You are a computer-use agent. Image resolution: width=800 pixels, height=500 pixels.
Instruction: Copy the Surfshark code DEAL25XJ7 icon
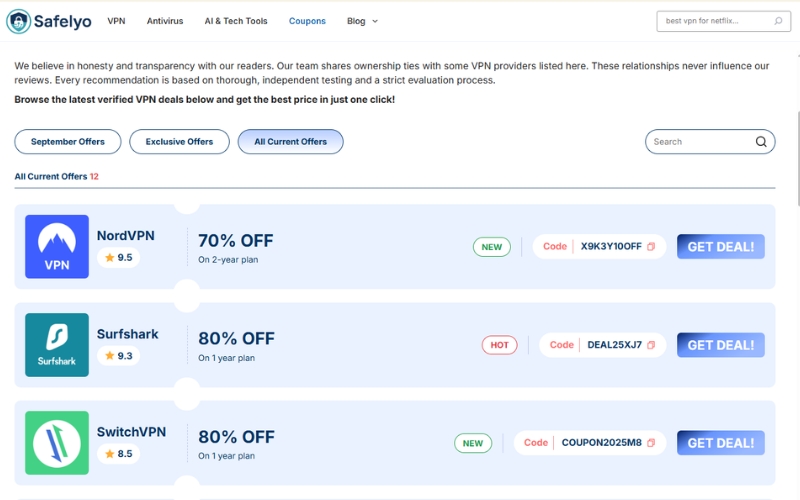(651, 345)
